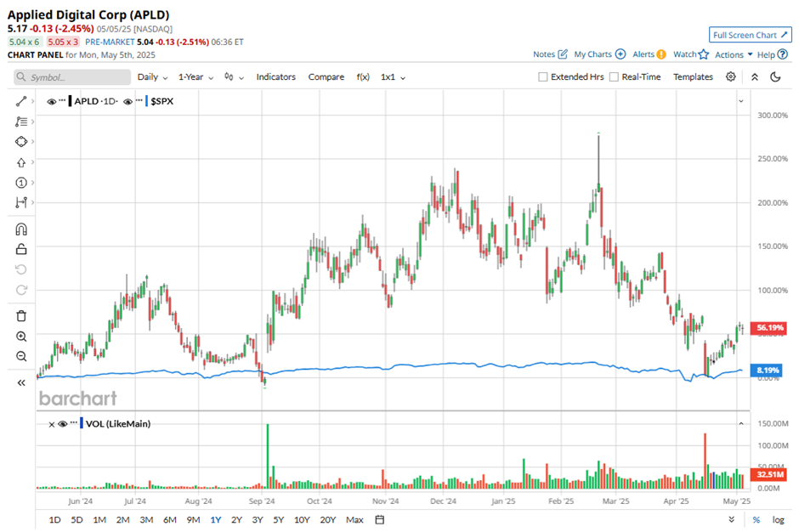Image resolution: width=799 pixels, height=532 pixels.
Task: Open APLD series options menu dots
Action: click(x=62, y=100)
